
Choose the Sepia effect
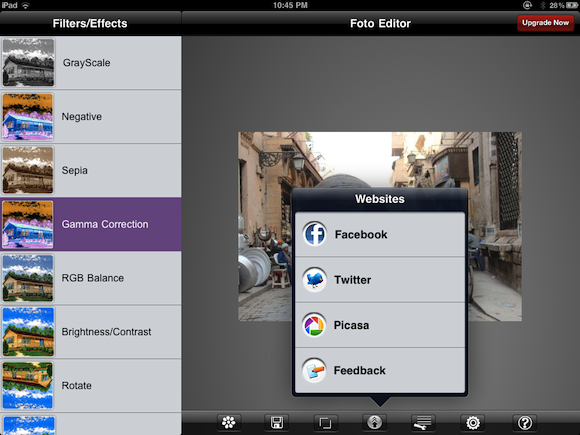click(91, 170)
